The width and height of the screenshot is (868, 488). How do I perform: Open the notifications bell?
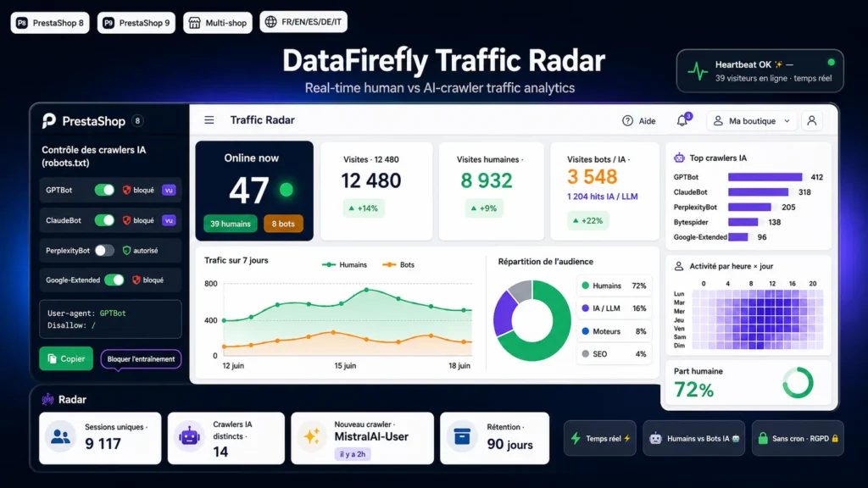tap(682, 120)
